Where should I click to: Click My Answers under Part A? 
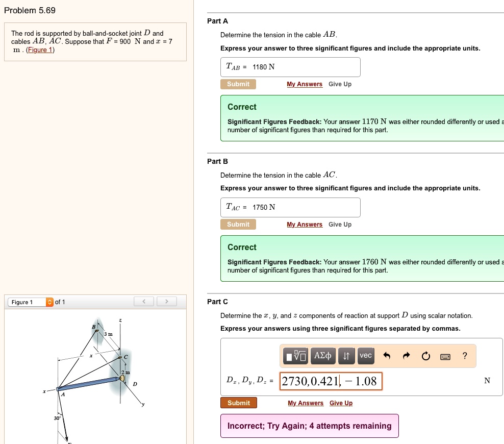tap(305, 84)
